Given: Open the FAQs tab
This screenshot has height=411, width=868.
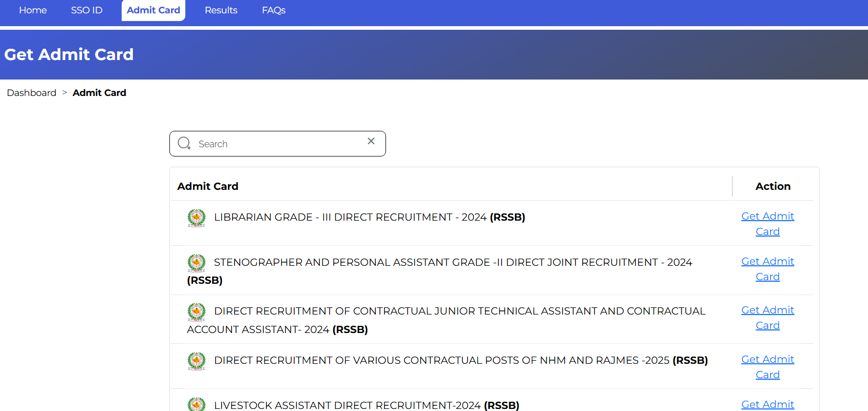Looking at the screenshot, I should (274, 10).
